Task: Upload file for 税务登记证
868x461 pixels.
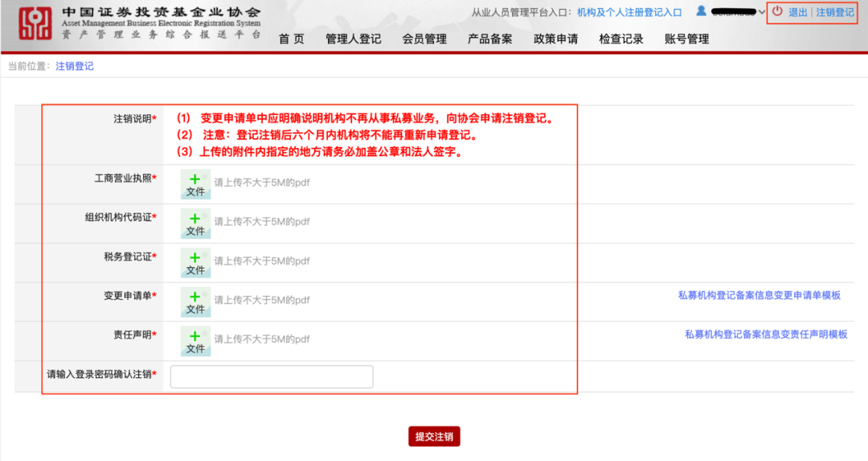Action: [195, 263]
